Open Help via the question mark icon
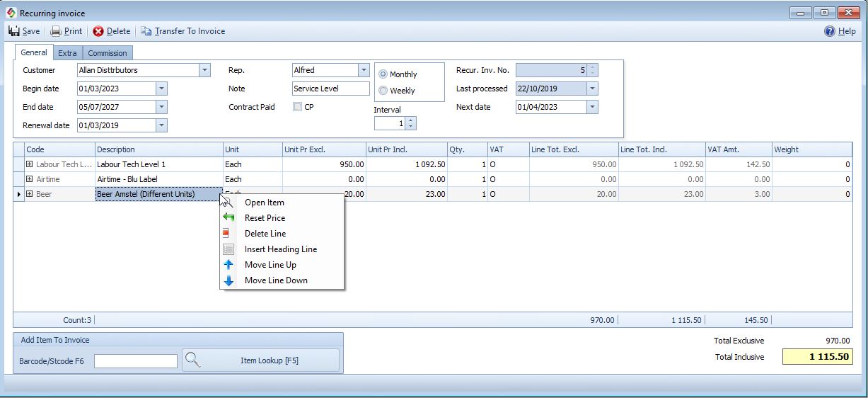 [x=830, y=31]
